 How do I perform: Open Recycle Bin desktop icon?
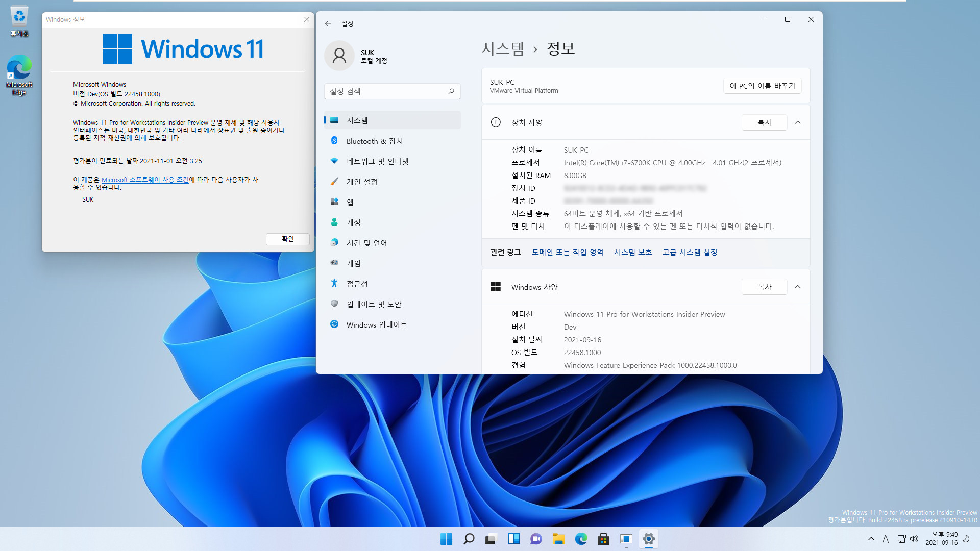pos(19,21)
